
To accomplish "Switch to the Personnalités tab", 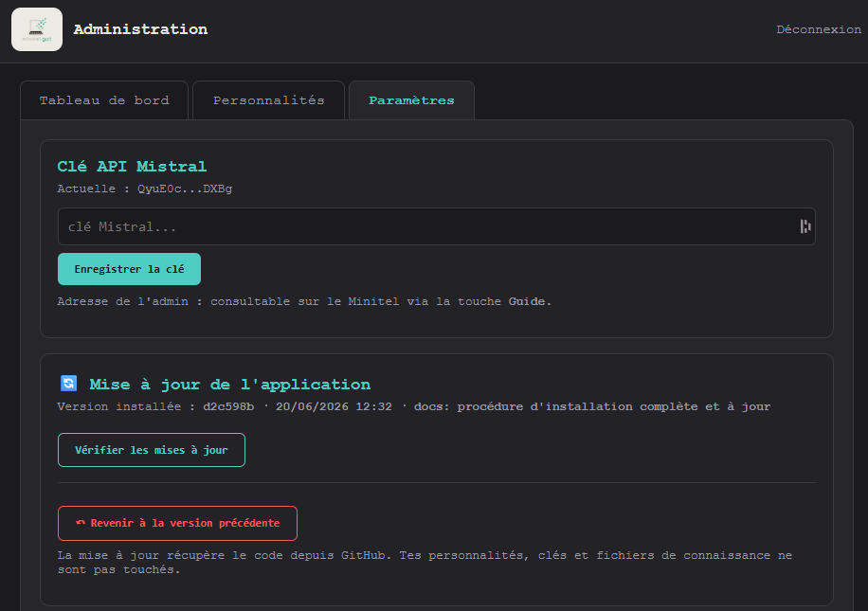I will coord(268,100).
